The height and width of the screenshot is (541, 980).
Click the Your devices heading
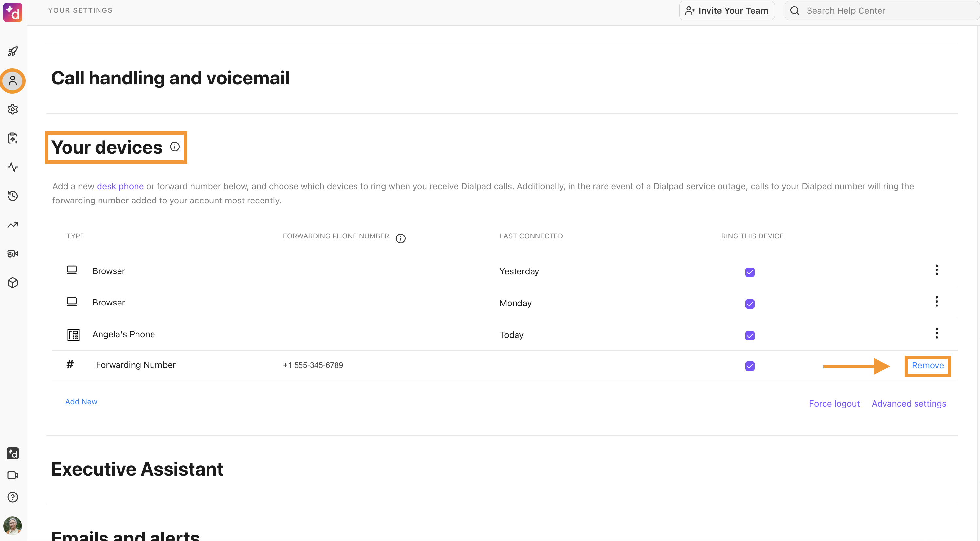pos(107,147)
